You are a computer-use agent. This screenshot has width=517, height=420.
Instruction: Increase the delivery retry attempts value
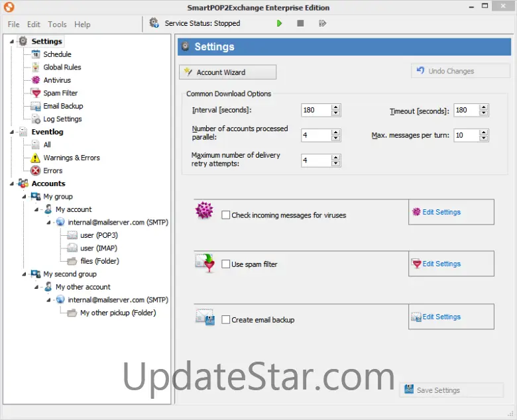(x=335, y=158)
